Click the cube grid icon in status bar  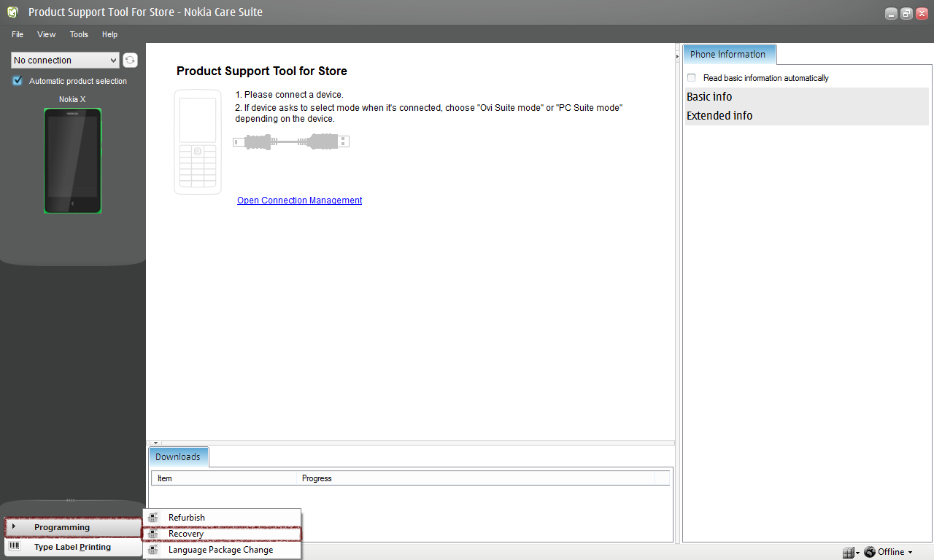coord(847,552)
